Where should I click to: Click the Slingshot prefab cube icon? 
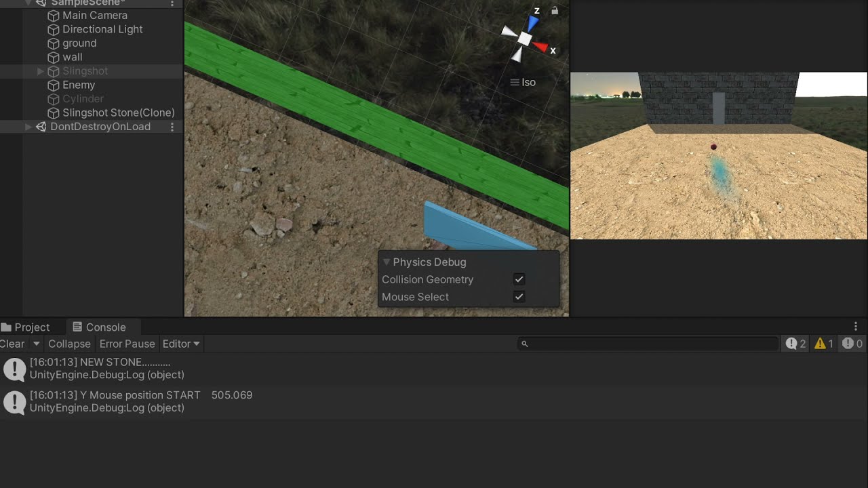tap(54, 71)
